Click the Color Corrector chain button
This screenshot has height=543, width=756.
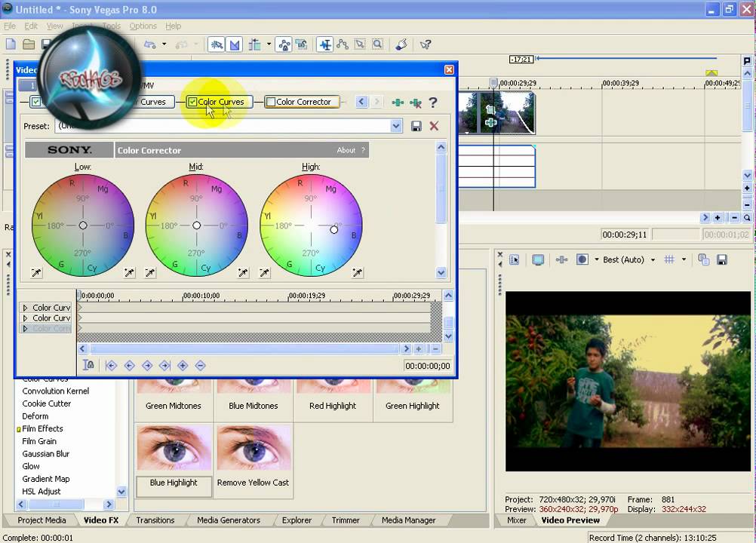point(303,102)
